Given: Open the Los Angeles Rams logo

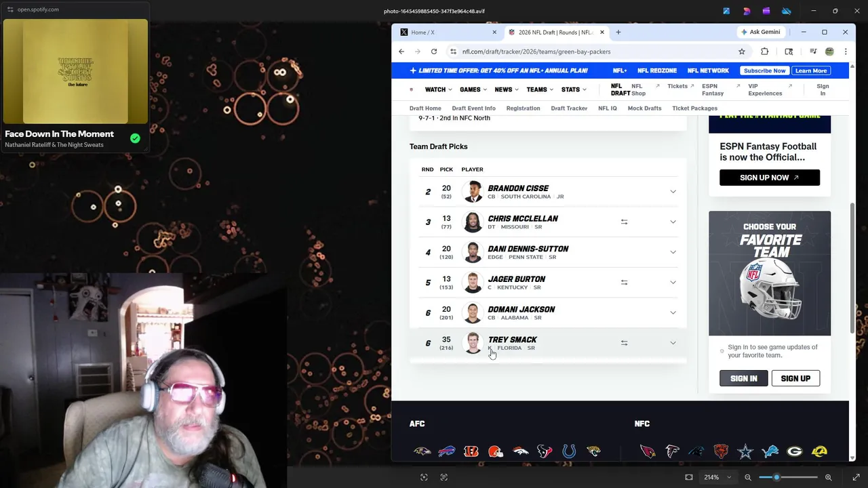Looking at the screenshot, I should tap(819, 451).
